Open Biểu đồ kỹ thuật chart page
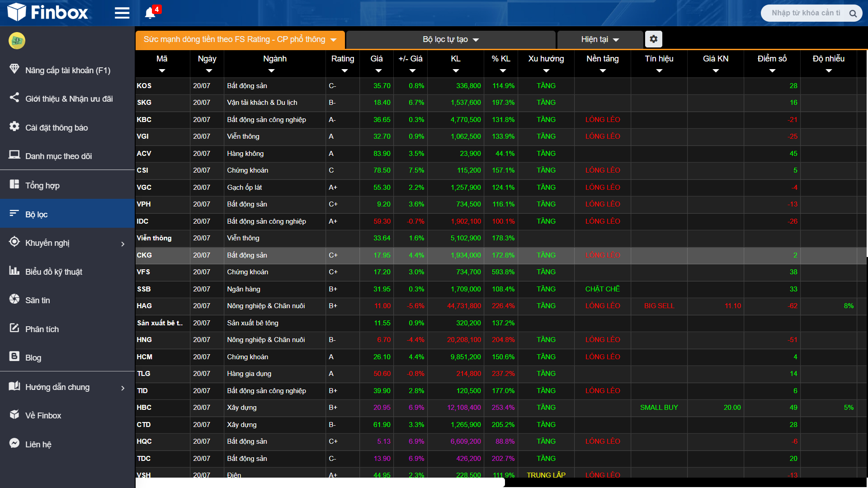 [53, 272]
